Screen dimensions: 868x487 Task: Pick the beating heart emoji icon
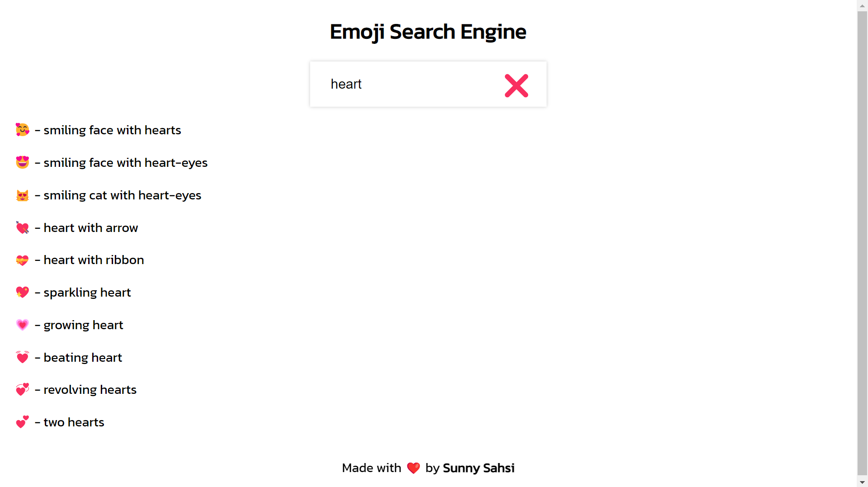(x=22, y=357)
